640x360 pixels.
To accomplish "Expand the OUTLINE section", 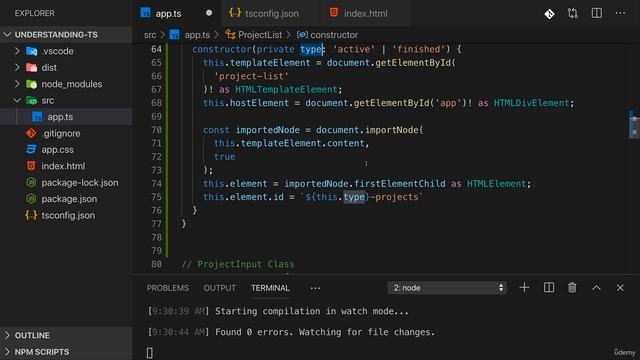I will [7, 335].
